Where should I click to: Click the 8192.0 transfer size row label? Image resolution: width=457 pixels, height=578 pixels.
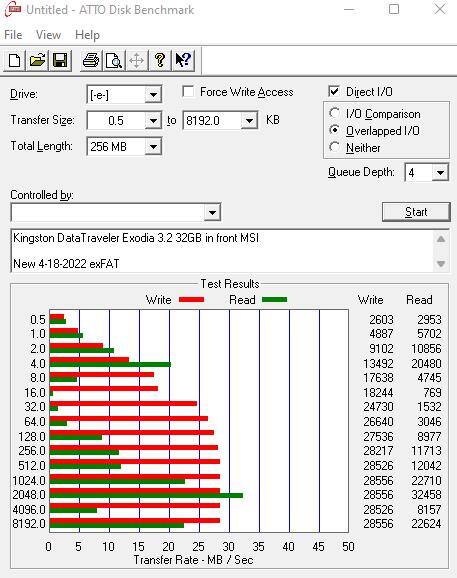pyautogui.click(x=29, y=524)
